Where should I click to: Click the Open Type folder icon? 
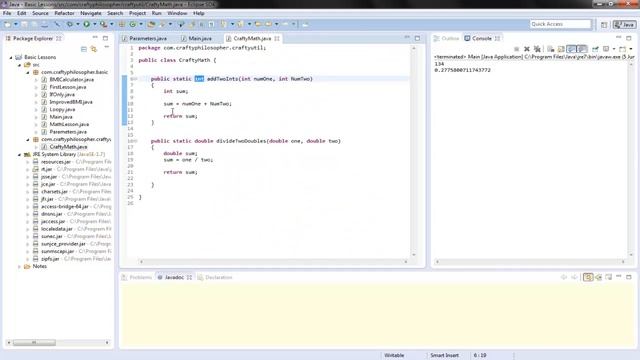tap(151, 24)
